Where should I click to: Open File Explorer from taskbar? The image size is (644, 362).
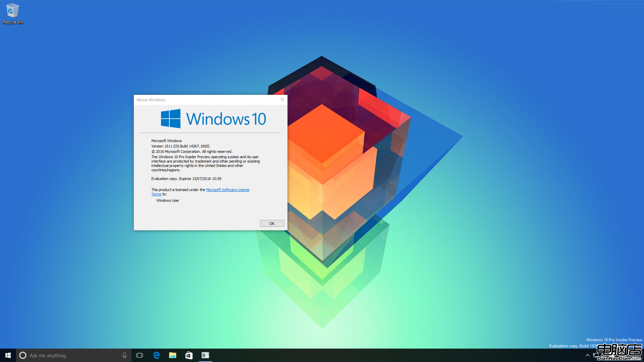(x=173, y=355)
